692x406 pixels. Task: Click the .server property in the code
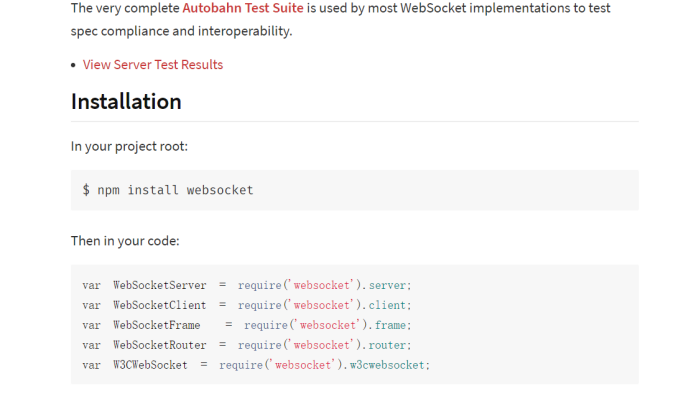388,286
